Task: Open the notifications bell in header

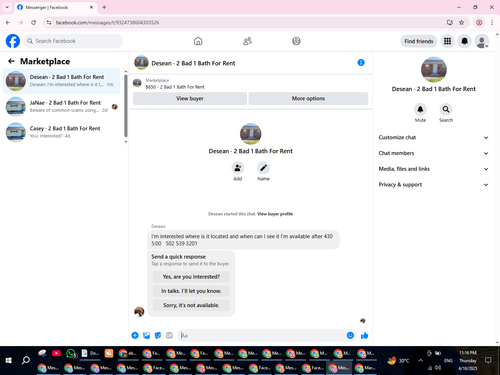Action: 464,41
